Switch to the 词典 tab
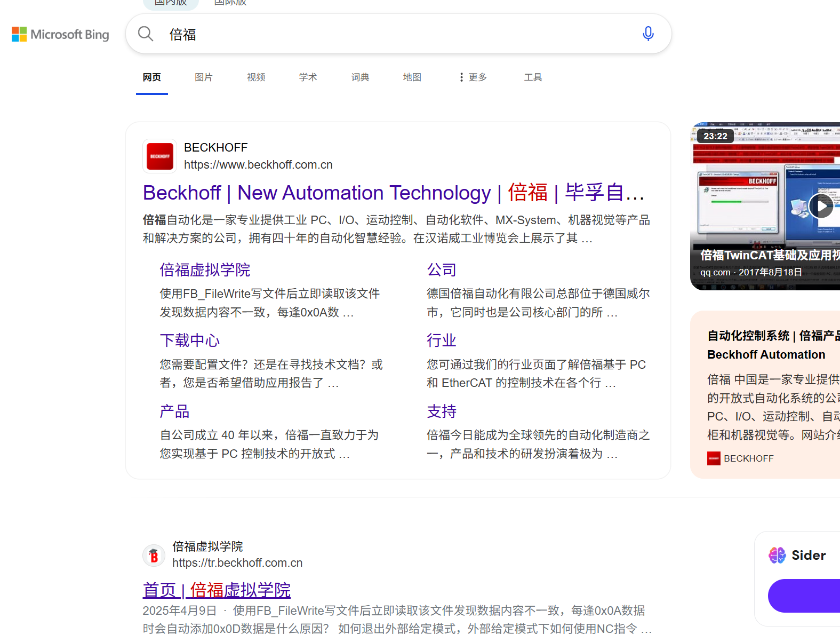The image size is (840, 642). (x=360, y=77)
